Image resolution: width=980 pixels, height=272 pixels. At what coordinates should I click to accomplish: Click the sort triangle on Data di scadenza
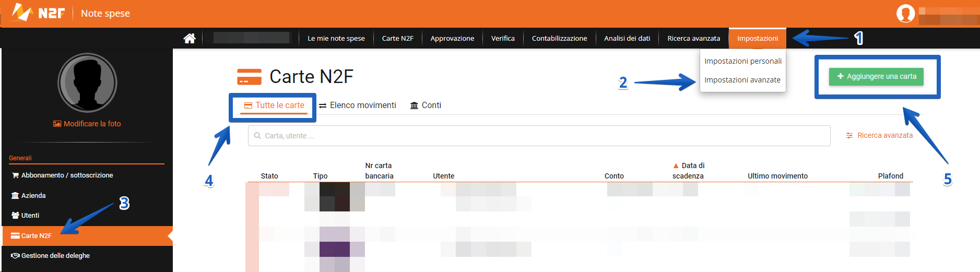676,165
